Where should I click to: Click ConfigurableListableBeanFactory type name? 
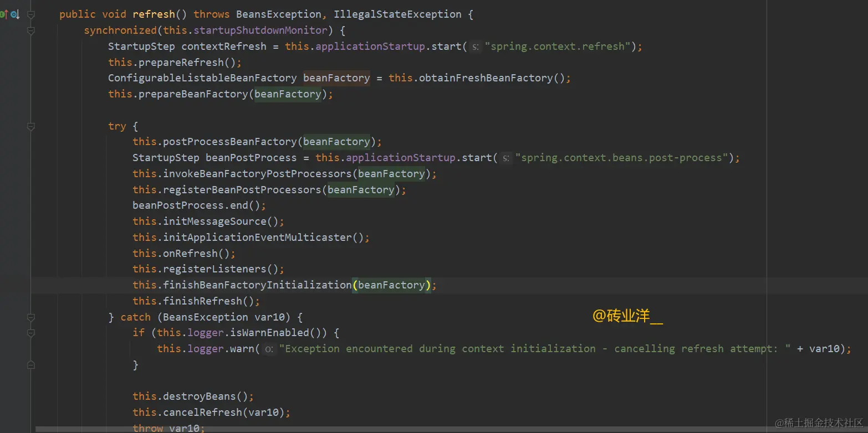[x=202, y=78]
